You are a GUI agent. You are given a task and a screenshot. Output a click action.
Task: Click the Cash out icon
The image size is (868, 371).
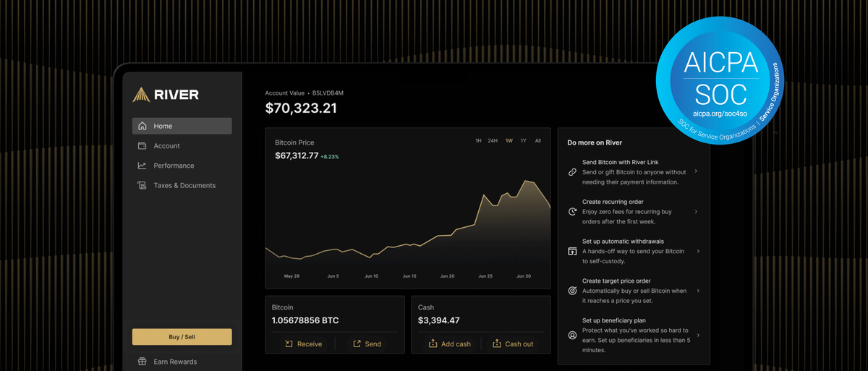tap(496, 344)
